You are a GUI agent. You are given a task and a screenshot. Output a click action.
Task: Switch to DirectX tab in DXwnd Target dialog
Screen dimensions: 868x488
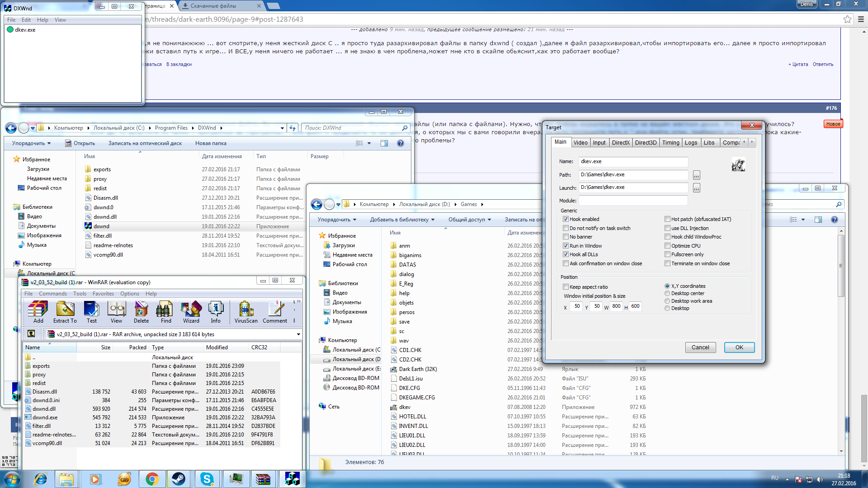[621, 142]
